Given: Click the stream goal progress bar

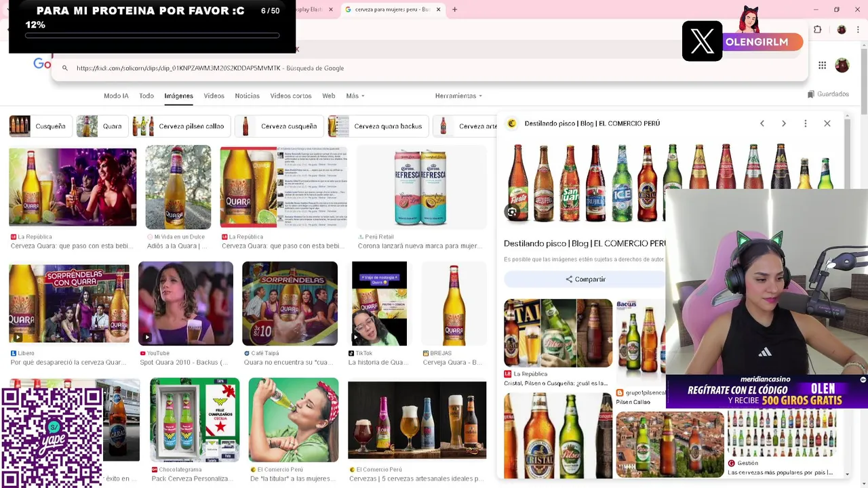Looking at the screenshot, I should click(153, 35).
